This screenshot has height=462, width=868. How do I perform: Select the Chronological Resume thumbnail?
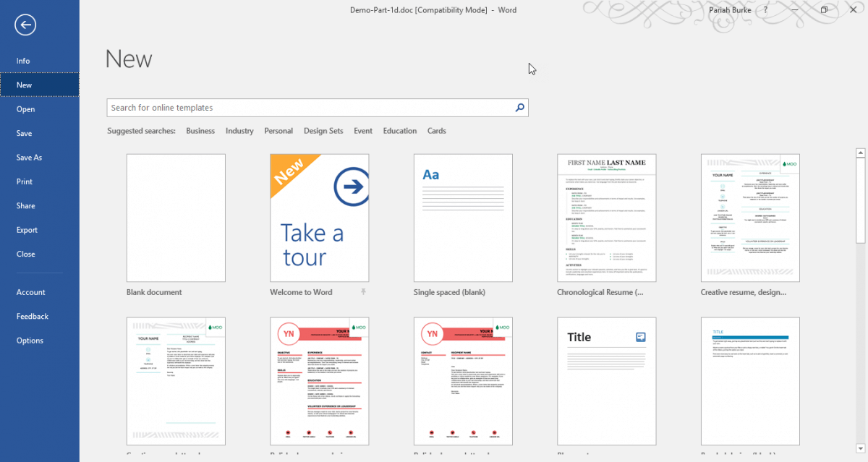(x=607, y=218)
